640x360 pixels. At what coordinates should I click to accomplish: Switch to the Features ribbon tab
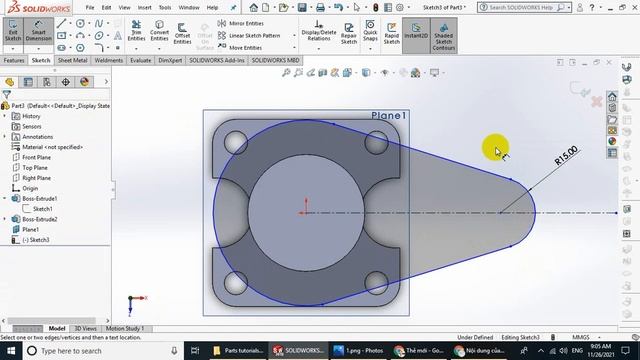14,60
